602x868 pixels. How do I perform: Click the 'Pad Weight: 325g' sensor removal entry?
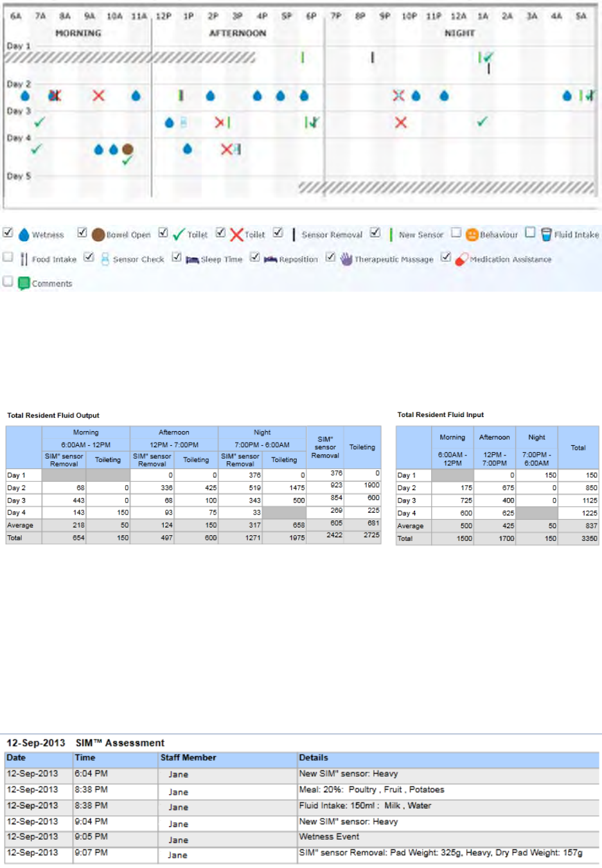(x=441, y=853)
